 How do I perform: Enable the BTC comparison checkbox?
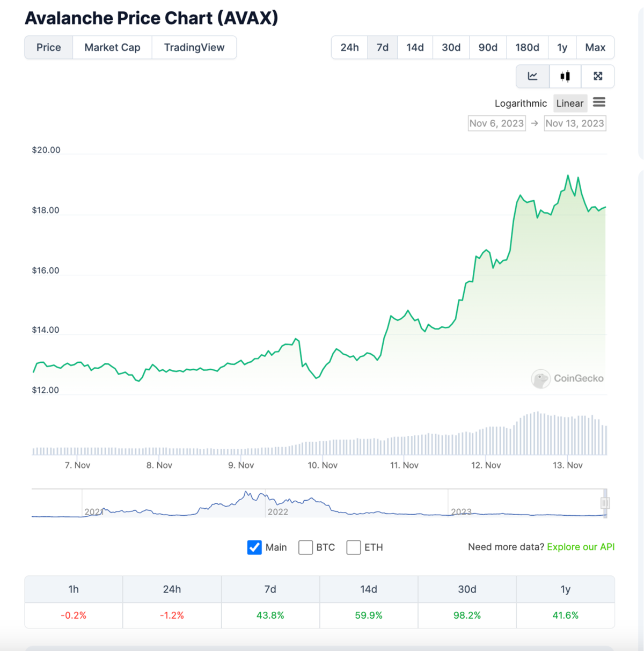tap(305, 547)
